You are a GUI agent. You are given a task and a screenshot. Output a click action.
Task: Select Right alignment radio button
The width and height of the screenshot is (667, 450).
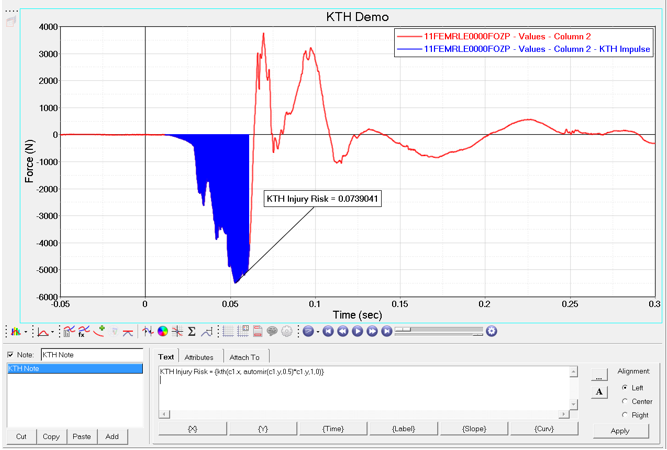point(626,415)
